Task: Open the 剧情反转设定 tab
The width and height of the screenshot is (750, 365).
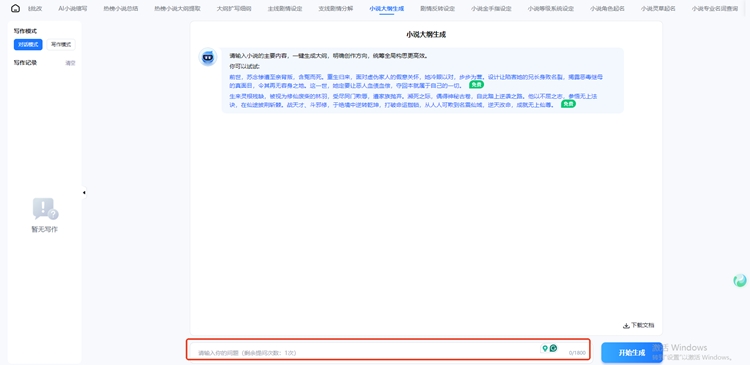Action: click(438, 9)
